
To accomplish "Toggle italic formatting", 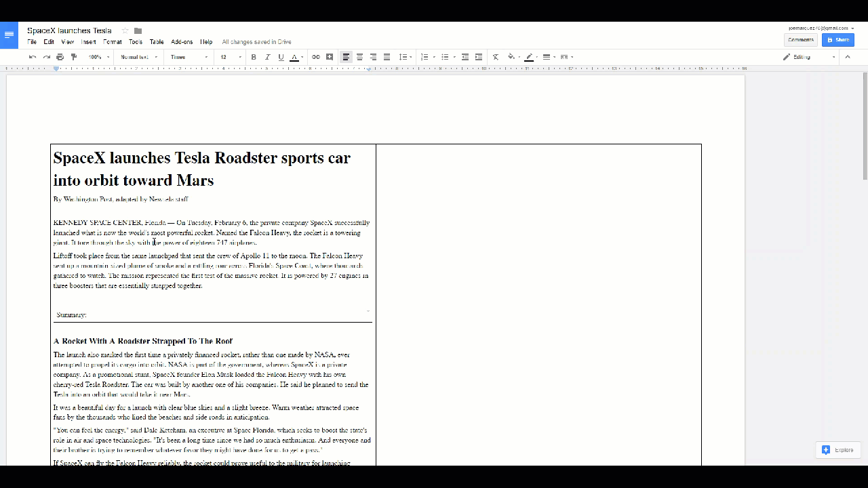I will 267,57.
